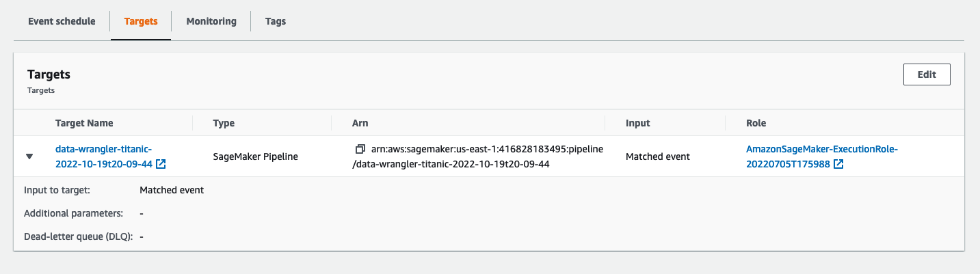This screenshot has height=274, width=980.
Task: Click Matched event in Input column
Action: tap(657, 156)
